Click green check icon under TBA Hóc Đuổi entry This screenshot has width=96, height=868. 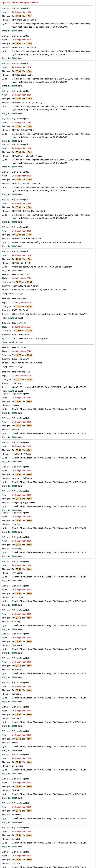click(13, 86)
